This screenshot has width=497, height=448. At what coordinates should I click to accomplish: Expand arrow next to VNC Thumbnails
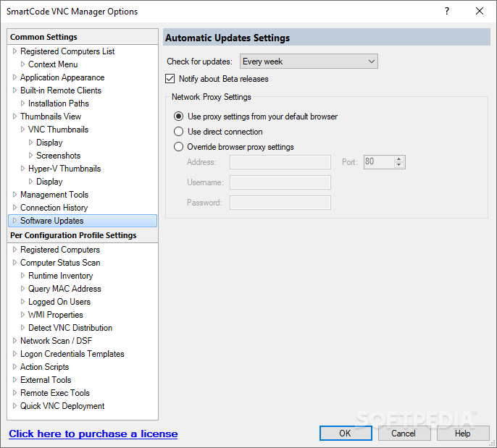tap(22, 129)
